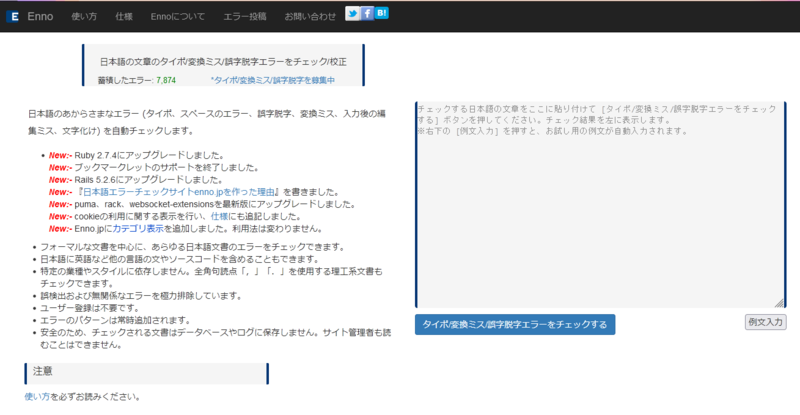The height and width of the screenshot is (415, 800).
Task: Click the text area for Japanese text
Action: click(601, 205)
